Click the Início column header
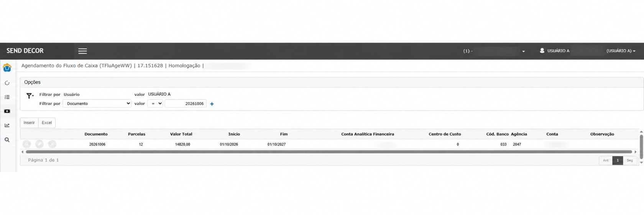644x215 pixels. click(234, 134)
